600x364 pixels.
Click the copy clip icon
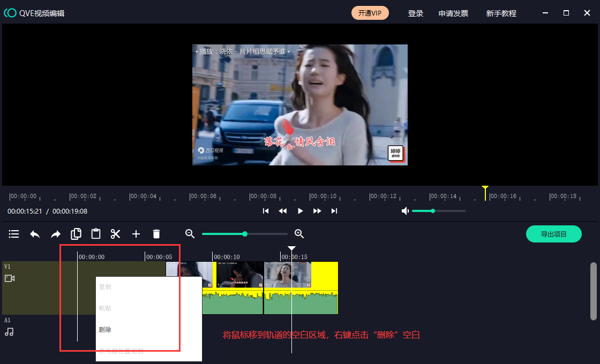[x=76, y=234]
